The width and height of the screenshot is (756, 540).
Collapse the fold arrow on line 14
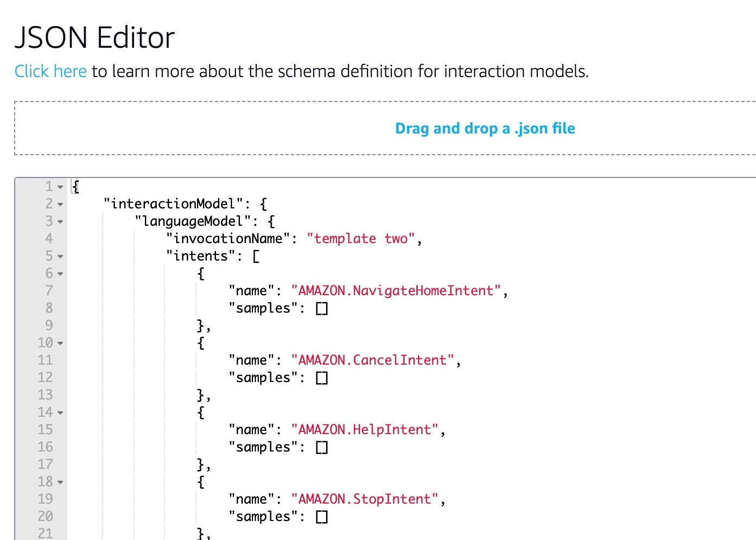[x=60, y=413]
